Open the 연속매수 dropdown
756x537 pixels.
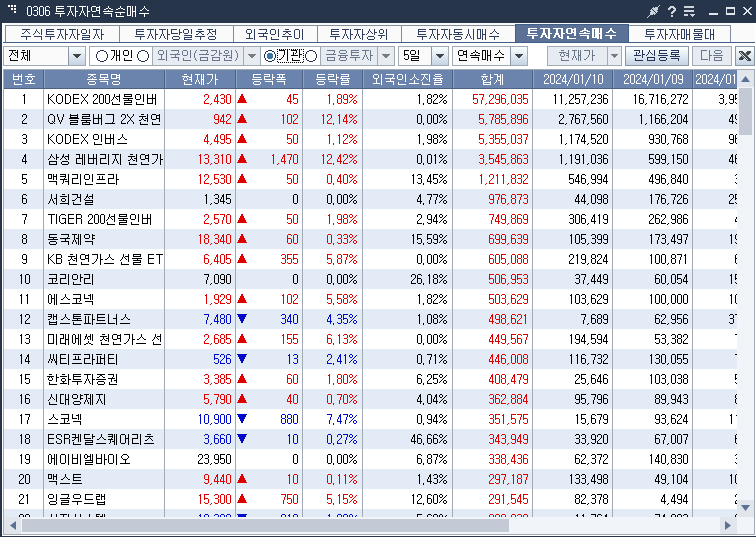pyautogui.click(x=519, y=56)
